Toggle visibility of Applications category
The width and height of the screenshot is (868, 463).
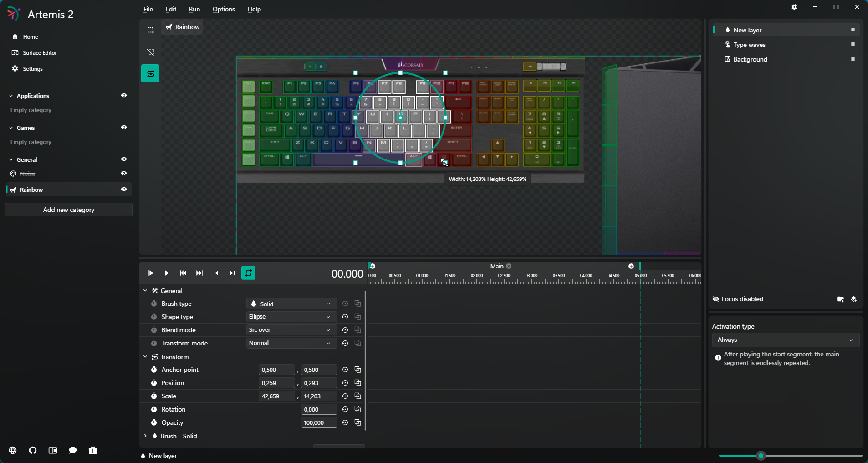click(x=124, y=95)
